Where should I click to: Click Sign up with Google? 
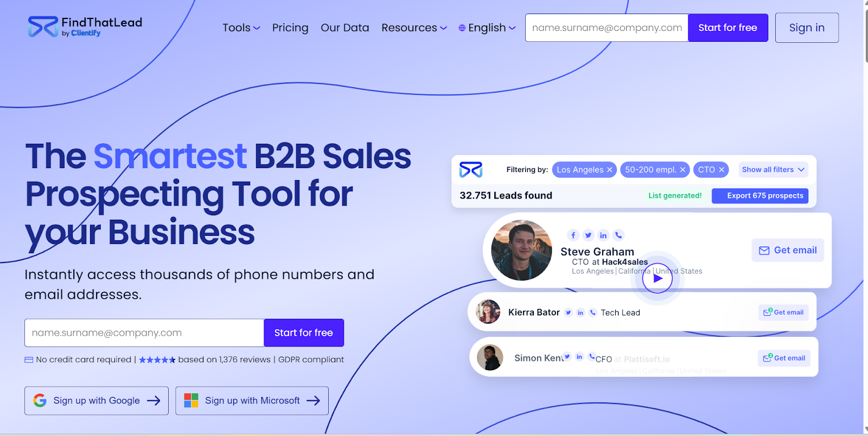[x=97, y=401]
